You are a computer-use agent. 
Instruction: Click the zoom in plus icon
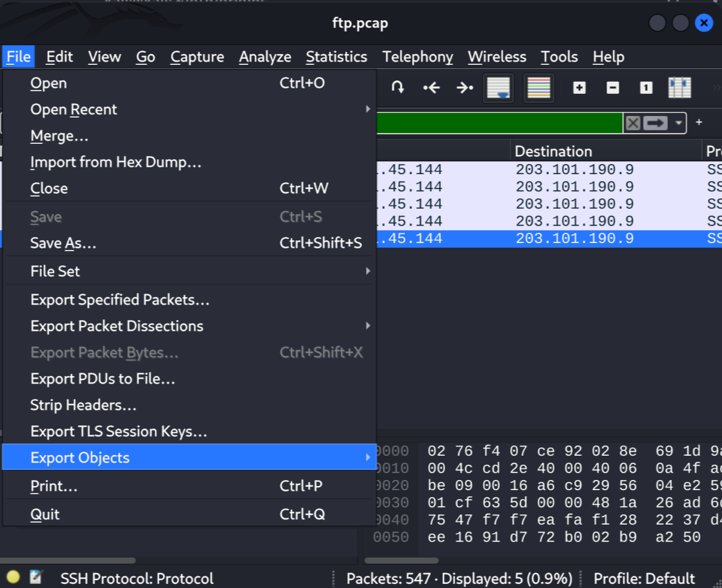(x=579, y=87)
